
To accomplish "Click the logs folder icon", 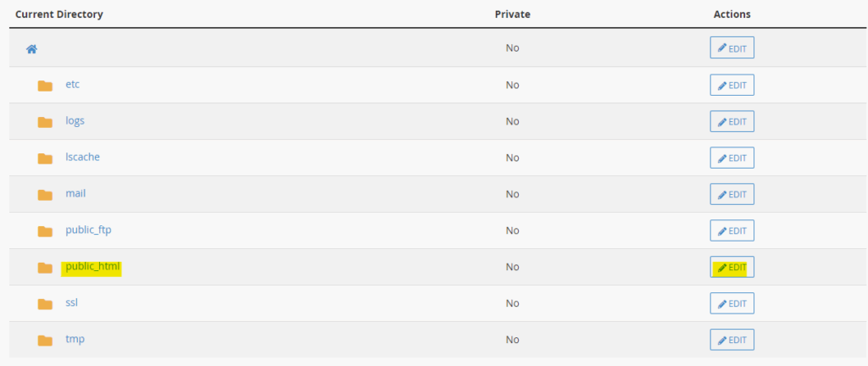I will (46, 122).
